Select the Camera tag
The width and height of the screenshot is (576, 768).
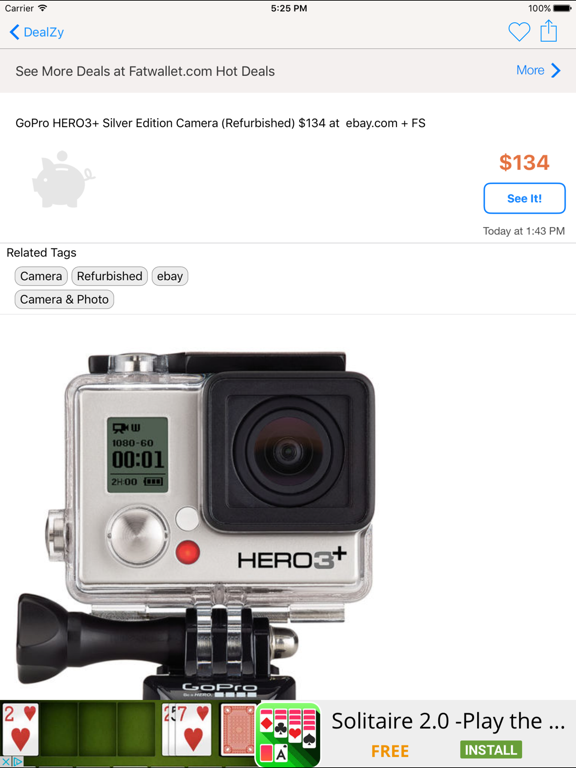[x=41, y=276]
